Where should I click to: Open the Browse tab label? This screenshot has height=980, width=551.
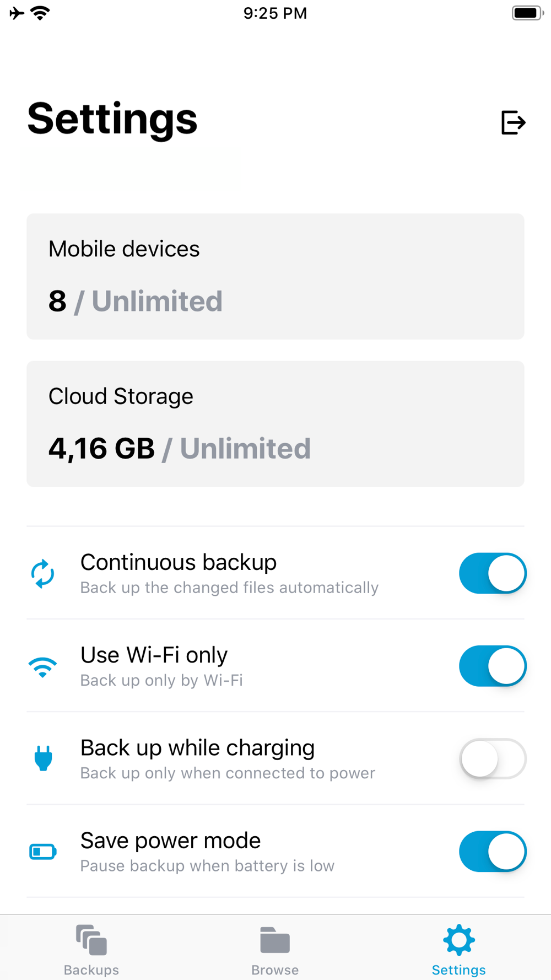[x=275, y=970]
